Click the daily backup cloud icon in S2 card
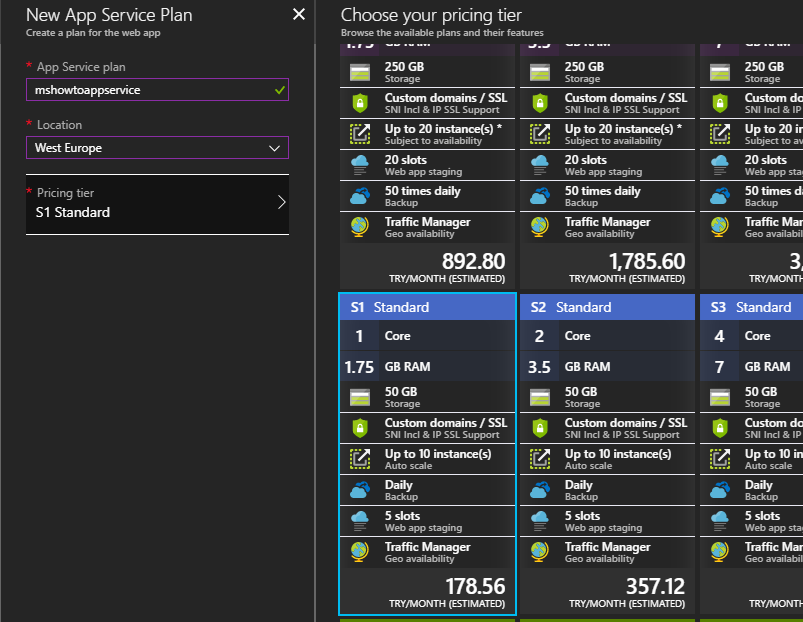Viewport: 803px width, 622px height. coord(540,490)
